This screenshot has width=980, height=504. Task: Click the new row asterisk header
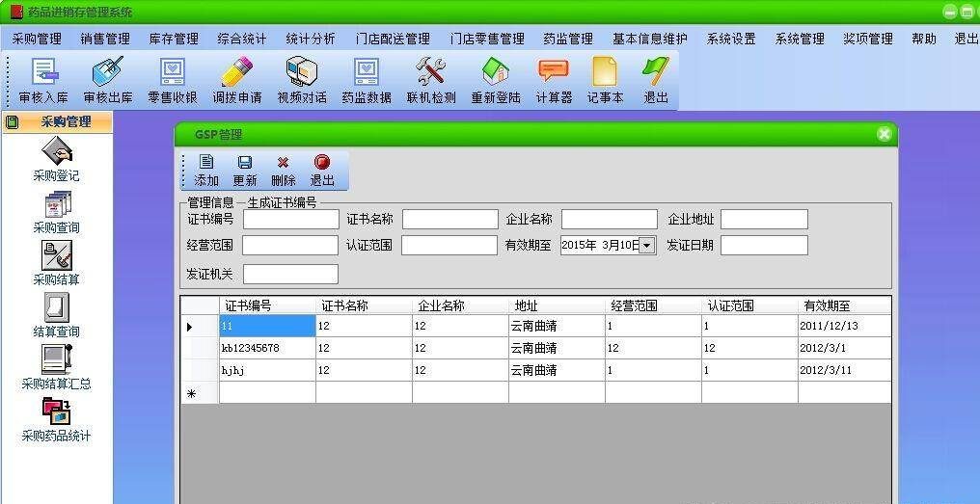click(x=200, y=393)
